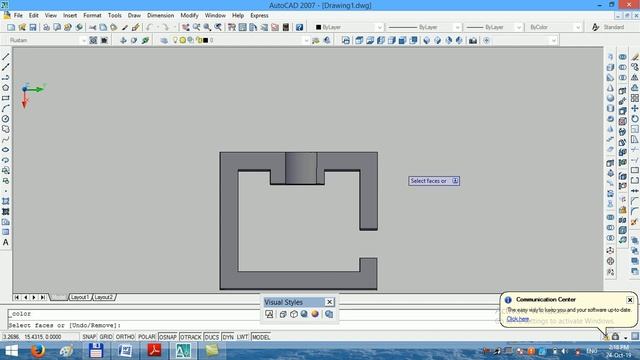Toggle GRID display in status bar
640x360 pixels.
click(106, 337)
